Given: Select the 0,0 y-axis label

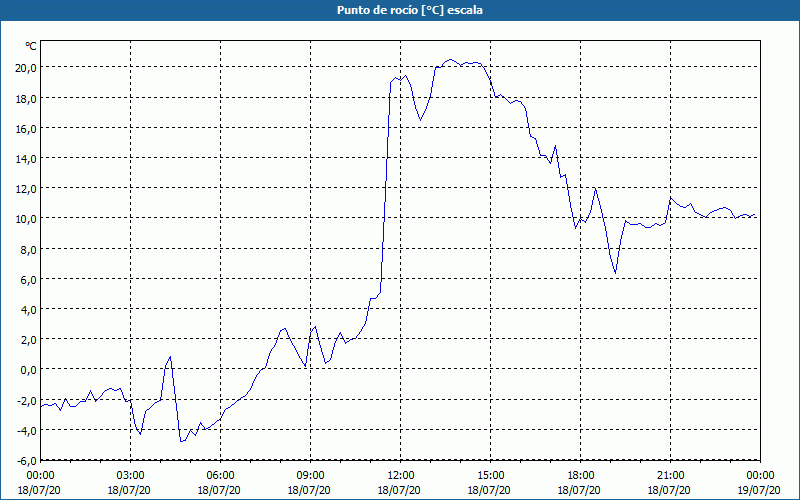Looking at the screenshot, I should point(28,370).
